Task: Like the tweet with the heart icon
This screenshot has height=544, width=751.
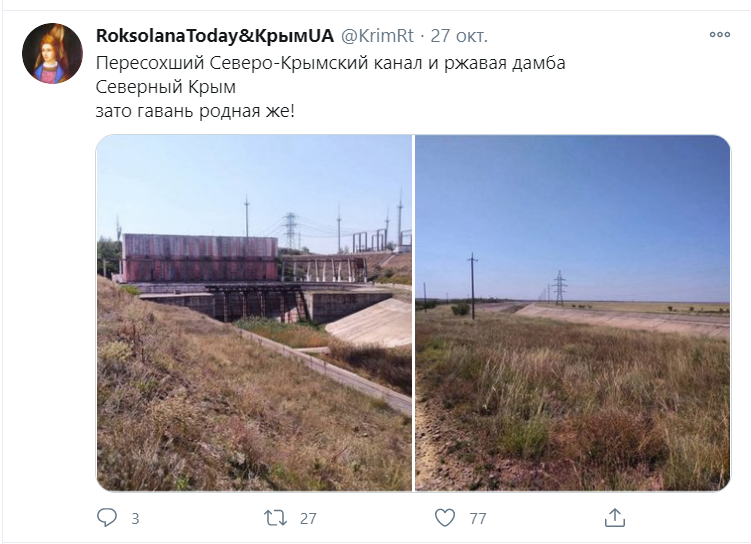Action: pyautogui.click(x=445, y=518)
